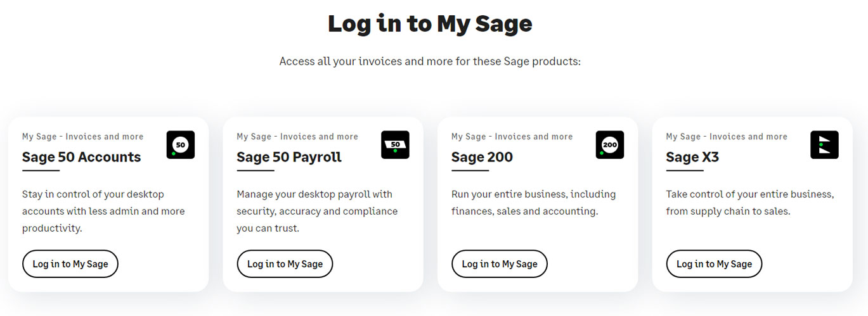Click the Sage 50 Payroll product icon
This screenshot has height=316, width=868.
tap(395, 144)
